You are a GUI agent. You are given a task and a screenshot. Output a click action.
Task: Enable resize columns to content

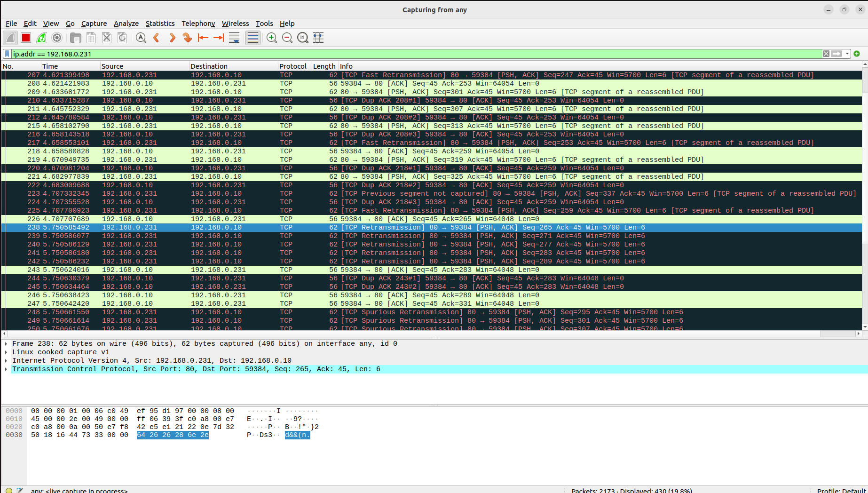(x=318, y=38)
